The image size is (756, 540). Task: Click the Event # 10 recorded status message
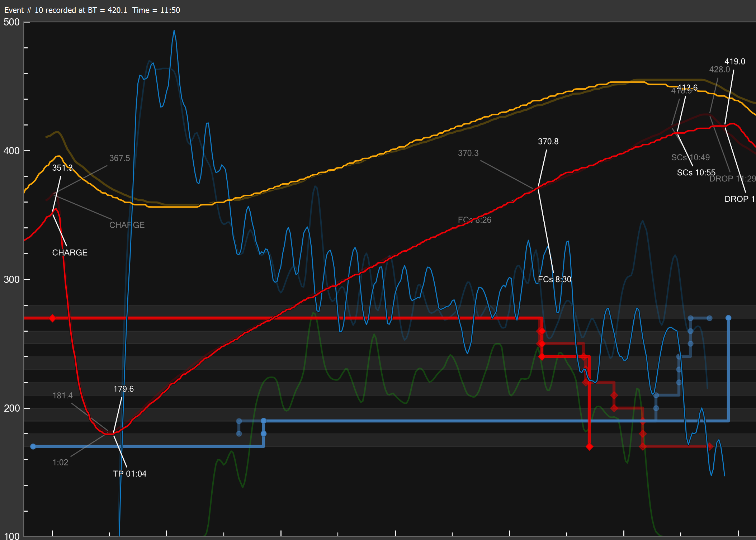(92, 10)
